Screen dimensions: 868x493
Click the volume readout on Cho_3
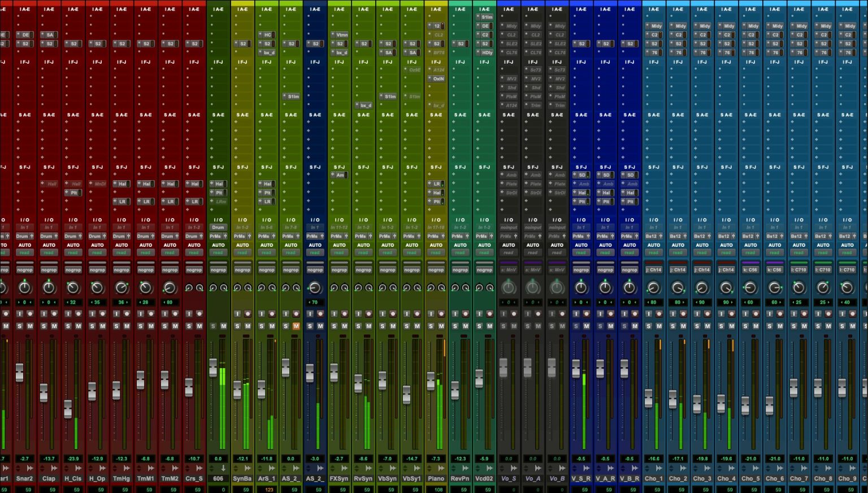tap(702, 459)
